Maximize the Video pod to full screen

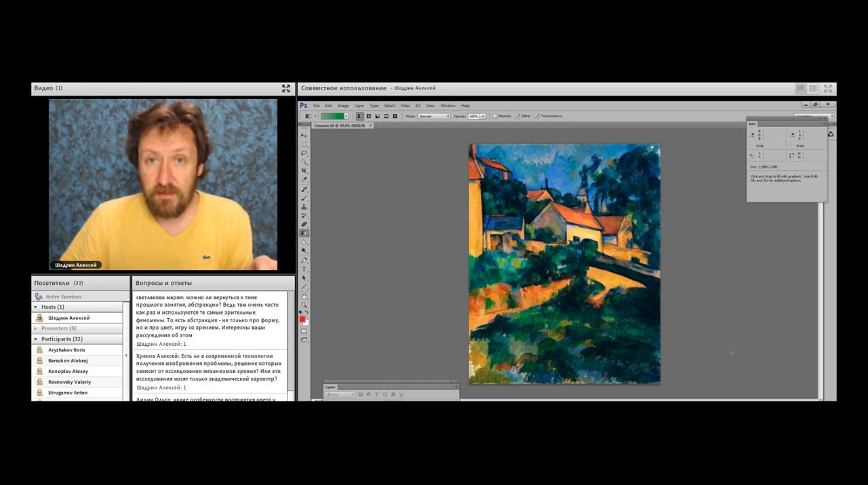pos(286,88)
